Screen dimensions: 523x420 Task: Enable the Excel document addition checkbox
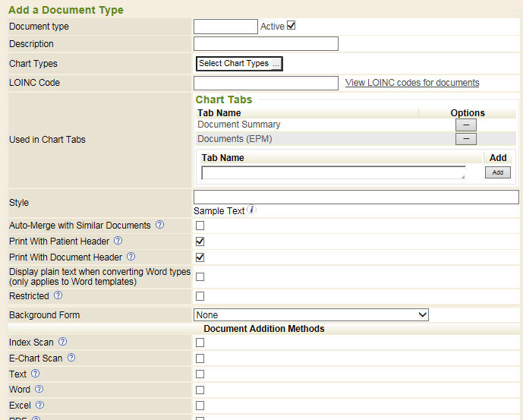coord(200,406)
